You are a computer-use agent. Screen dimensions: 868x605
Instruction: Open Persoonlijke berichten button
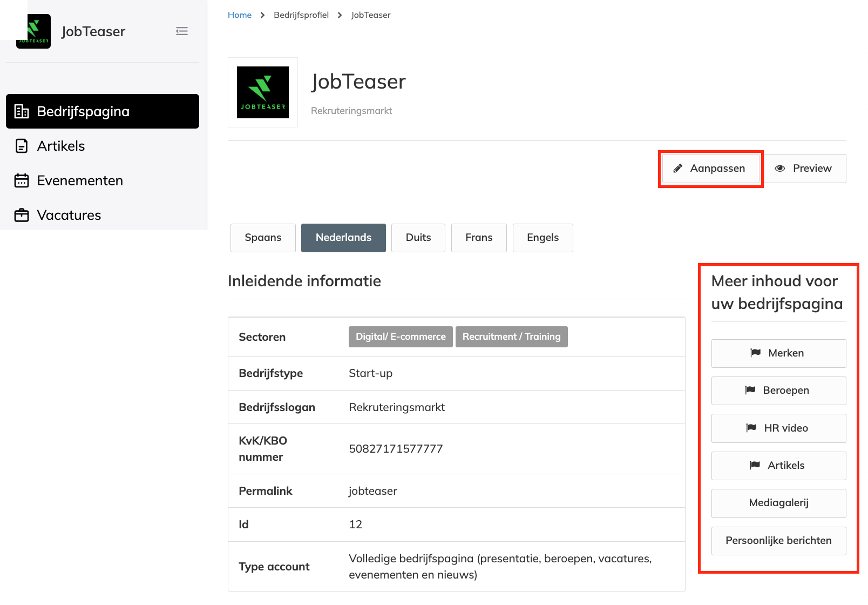[778, 541]
